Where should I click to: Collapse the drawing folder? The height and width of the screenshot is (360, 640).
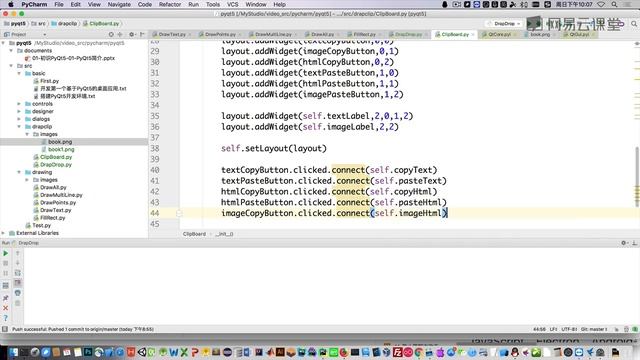19,172
